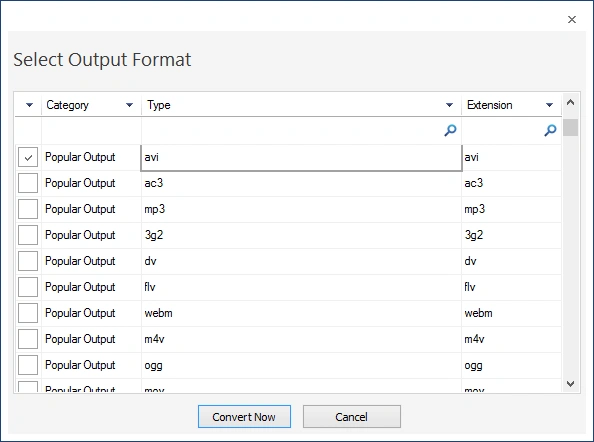Check the mp3 format checkbox
The width and height of the screenshot is (594, 442).
pos(28,209)
